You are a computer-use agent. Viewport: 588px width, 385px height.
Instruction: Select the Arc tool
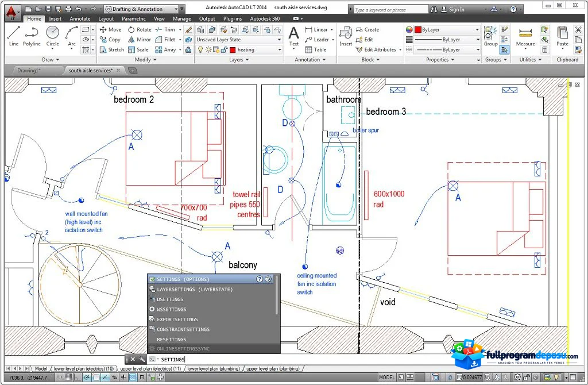(x=72, y=36)
